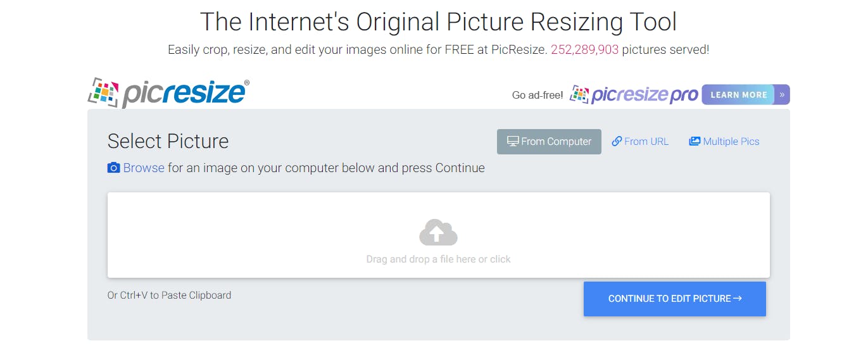This screenshot has width=868, height=348.
Task: Open the Browse link to choose image
Action: (x=144, y=168)
